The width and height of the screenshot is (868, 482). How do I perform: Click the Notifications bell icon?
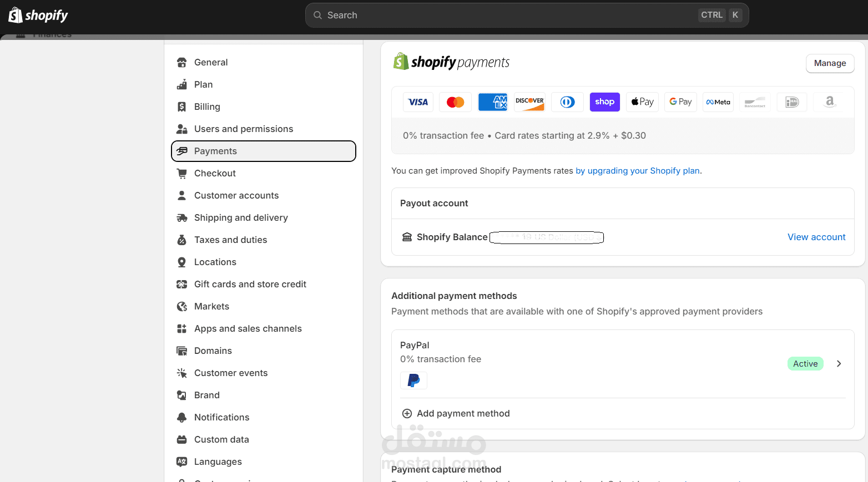coord(181,417)
